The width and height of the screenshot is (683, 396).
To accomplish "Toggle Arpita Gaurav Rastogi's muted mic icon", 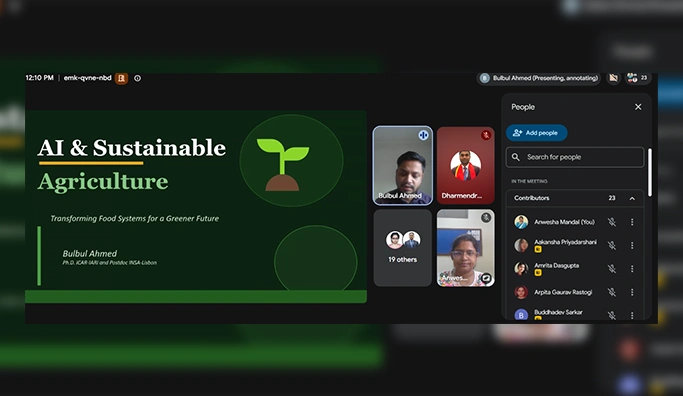I will [x=612, y=292].
